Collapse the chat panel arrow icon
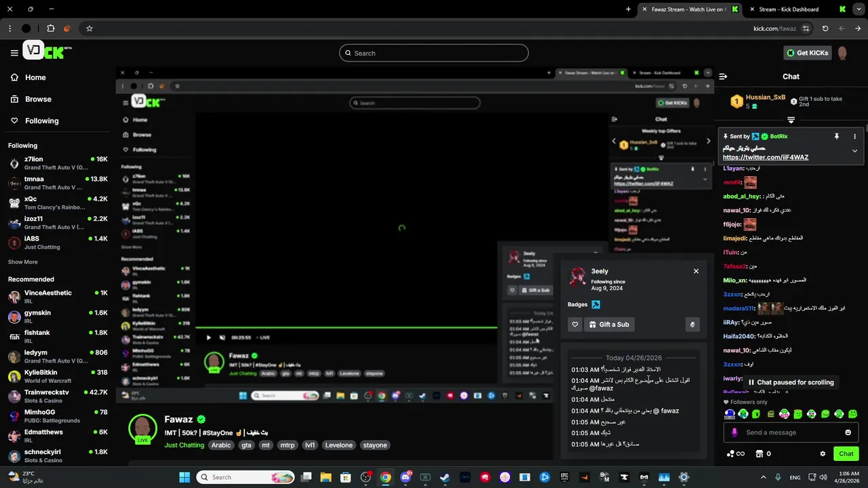 point(724,77)
